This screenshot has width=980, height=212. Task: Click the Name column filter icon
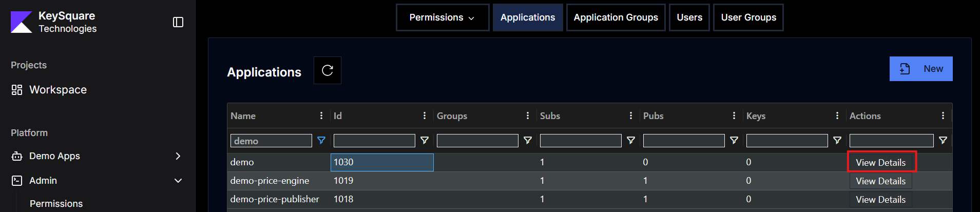click(x=321, y=140)
